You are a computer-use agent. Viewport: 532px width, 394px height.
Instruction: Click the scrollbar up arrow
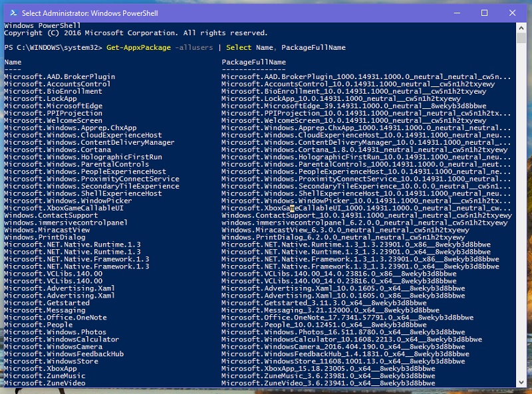click(x=521, y=27)
